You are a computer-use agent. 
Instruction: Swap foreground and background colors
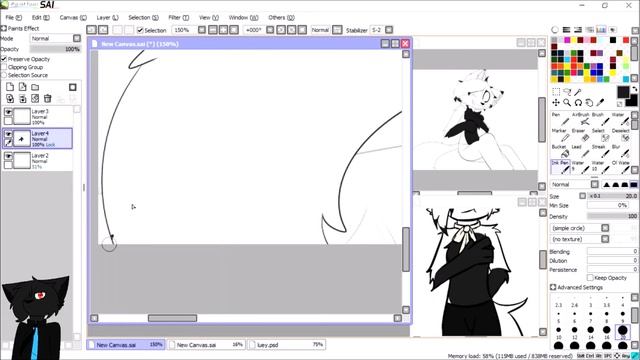tap(634, 89)
